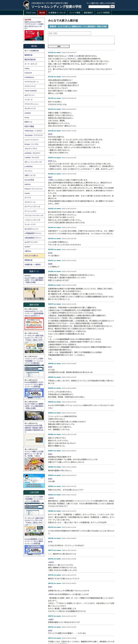Focus the header search box

99,7
